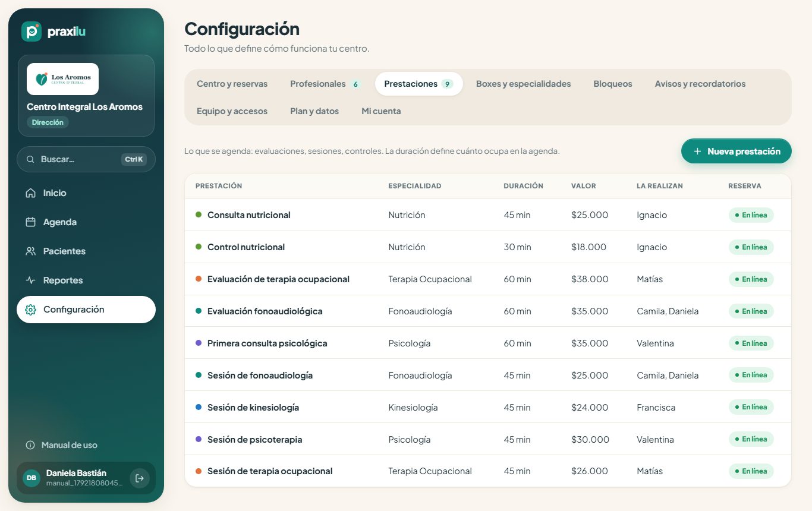The image size is (812, 511).
Task: Open the Control nutricional row
Action: tap(488, 247)
